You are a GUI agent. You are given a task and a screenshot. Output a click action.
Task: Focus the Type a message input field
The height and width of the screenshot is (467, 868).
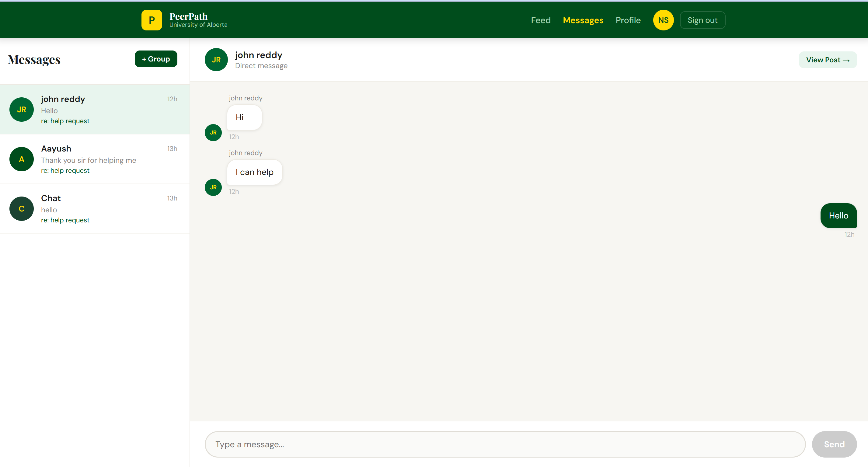[x=504, y=444]
